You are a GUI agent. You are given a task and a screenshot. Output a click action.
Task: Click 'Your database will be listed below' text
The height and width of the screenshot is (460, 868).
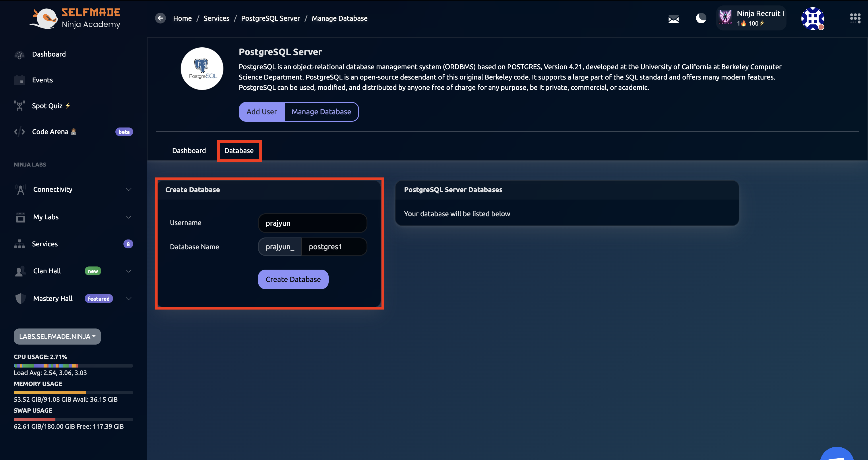[457, 214]
